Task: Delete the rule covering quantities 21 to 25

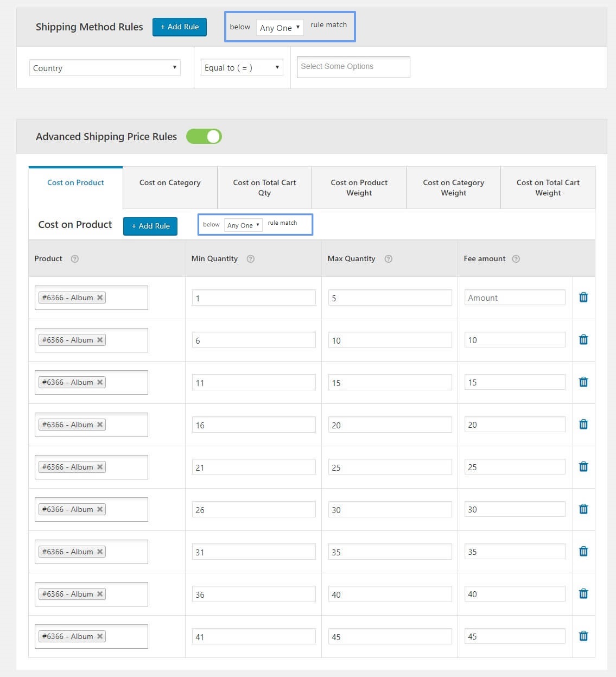Action: point(583,466)
